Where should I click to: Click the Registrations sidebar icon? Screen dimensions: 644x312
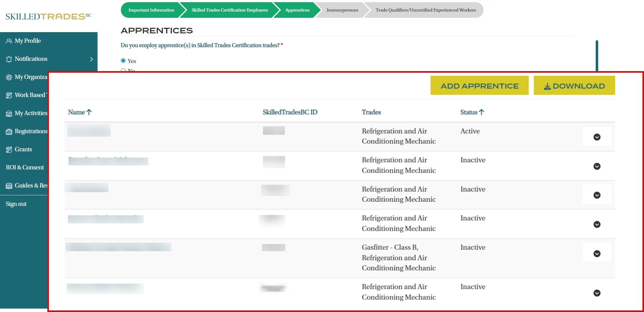pyautogui.click(x=9, y=132)
